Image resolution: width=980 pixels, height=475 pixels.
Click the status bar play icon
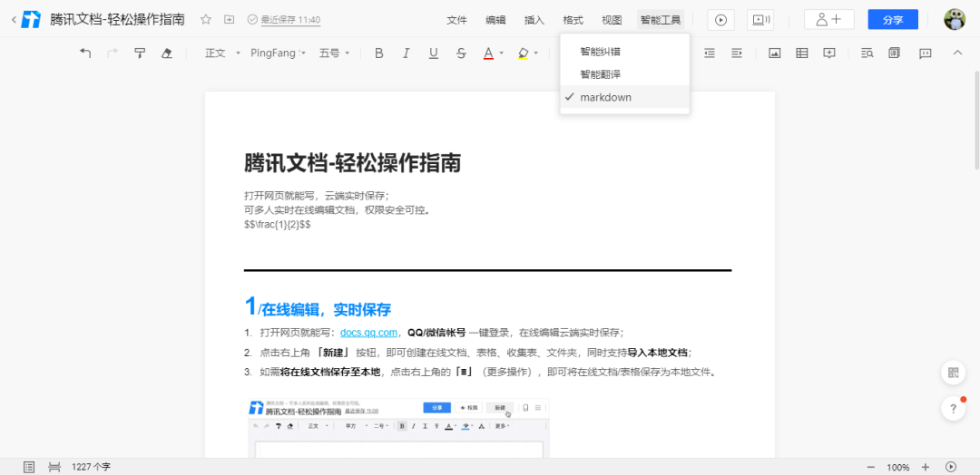pos(951,467)
